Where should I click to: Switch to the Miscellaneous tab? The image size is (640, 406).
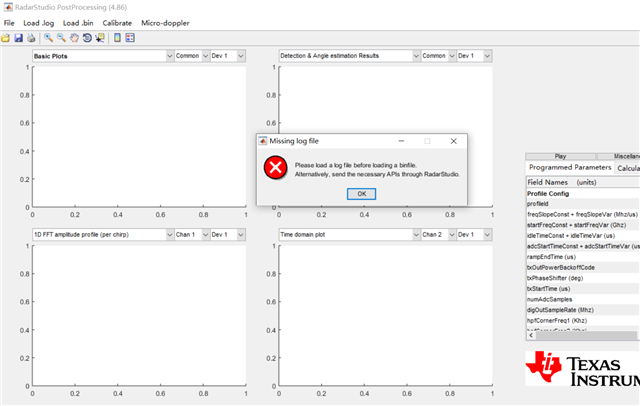pyautogui.click(x=619, y=156)
